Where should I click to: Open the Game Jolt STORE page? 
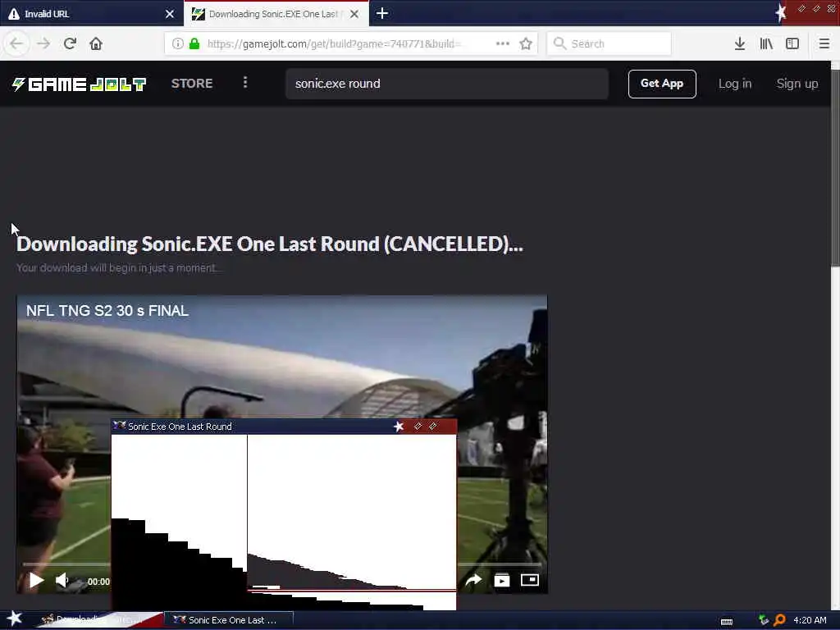192,84
